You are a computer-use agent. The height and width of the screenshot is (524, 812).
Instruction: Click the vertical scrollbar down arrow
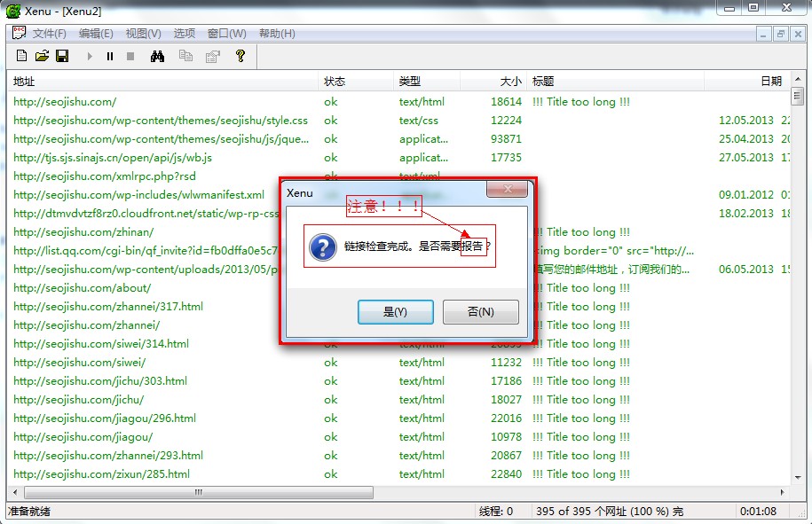coord(797,477)
